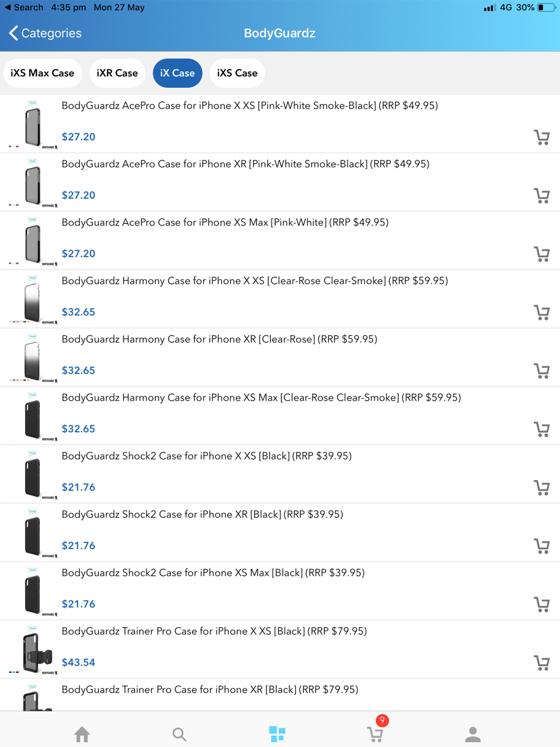Select the iXS Max Case filter
This screenshot has width=560, height=747.
point(43,73)
